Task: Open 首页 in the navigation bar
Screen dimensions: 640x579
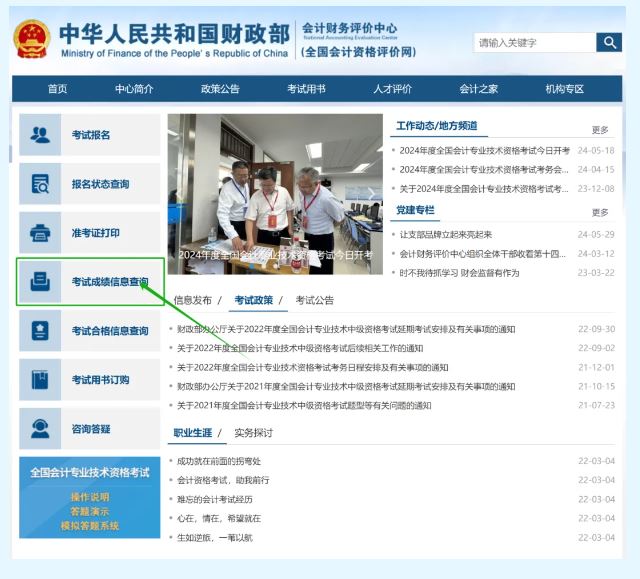Action: 58,89
